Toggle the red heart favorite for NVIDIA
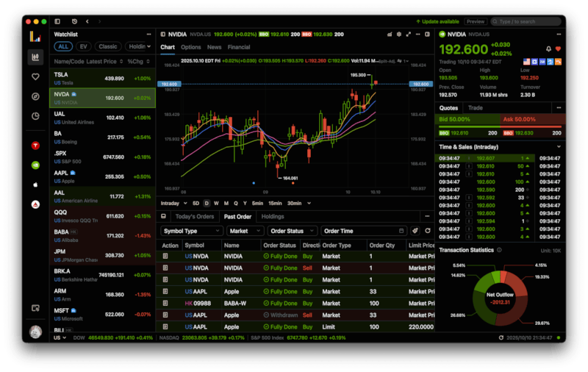Viewport: 588px width, 372px height. pyautogui.click(x=558, y=49)
